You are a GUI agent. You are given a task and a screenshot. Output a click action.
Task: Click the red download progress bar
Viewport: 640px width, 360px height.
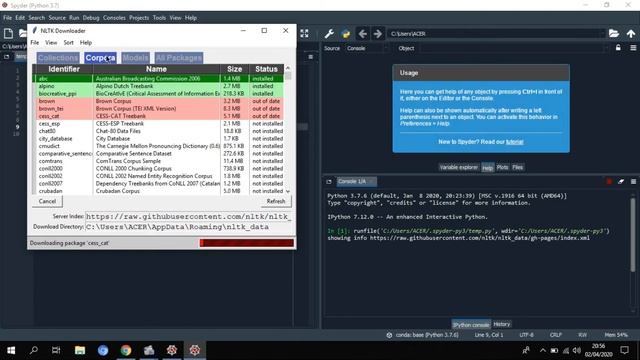(x=247, y=243)
